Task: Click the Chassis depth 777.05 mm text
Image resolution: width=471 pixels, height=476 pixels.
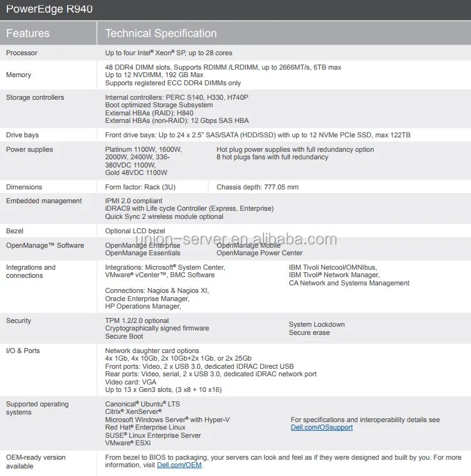Action: (x=257, y=187)
